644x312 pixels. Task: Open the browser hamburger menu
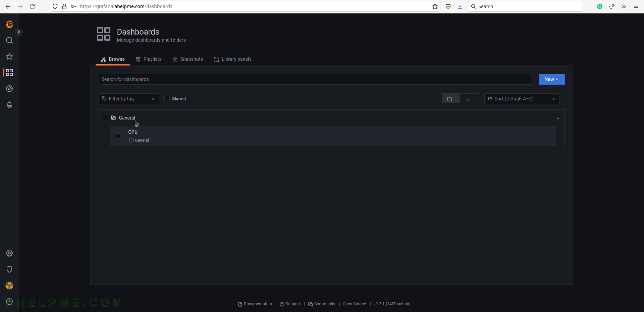click(x=636, y=6)
